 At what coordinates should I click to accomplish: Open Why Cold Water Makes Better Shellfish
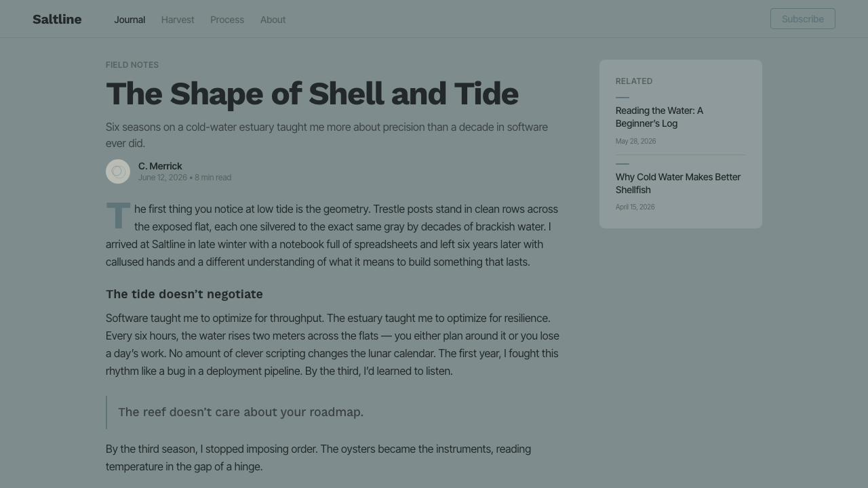678,183
